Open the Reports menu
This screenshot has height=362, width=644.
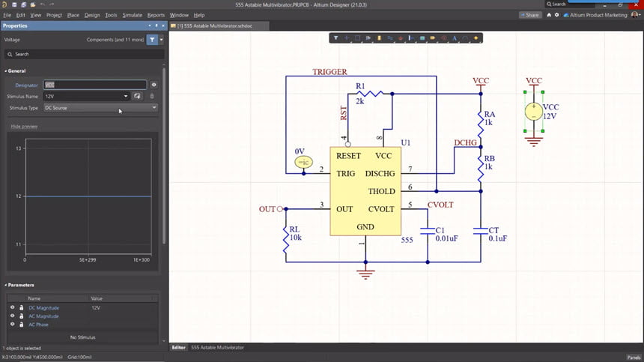[x=156, y=15]
